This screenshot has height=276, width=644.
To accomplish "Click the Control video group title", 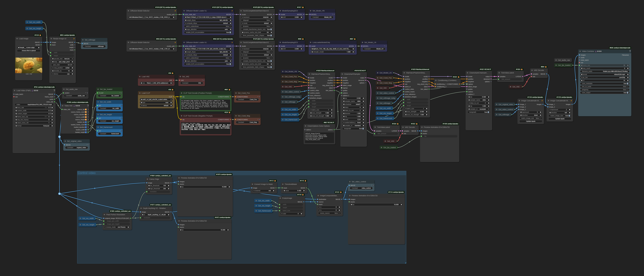I will 87,173.
